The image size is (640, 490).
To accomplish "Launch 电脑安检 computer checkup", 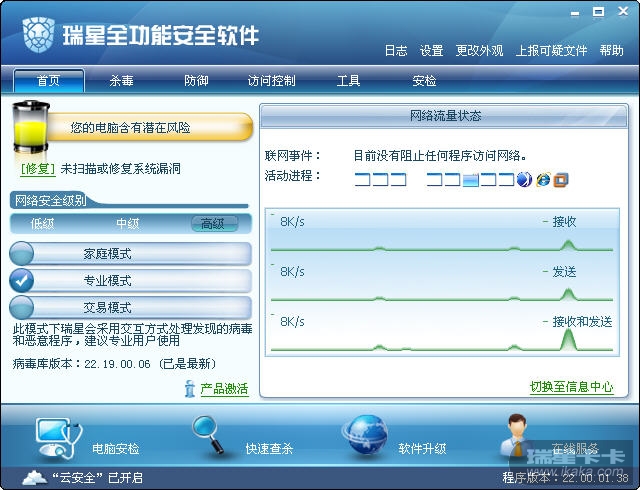I will [87, 439].
